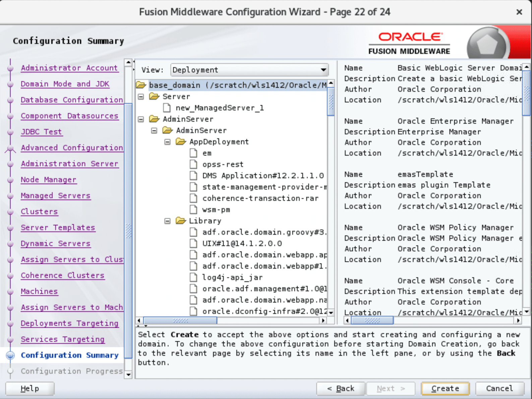Click the file icon beside wsm-pm
This screenshot has height=399, width=532.
pyautogui.click(x=193, y=210)
